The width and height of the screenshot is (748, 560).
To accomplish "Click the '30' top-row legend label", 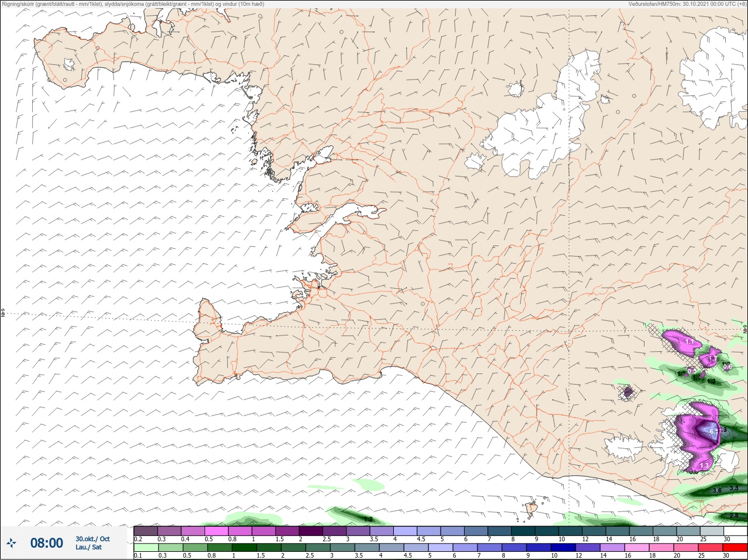I will tap(727, 539).
